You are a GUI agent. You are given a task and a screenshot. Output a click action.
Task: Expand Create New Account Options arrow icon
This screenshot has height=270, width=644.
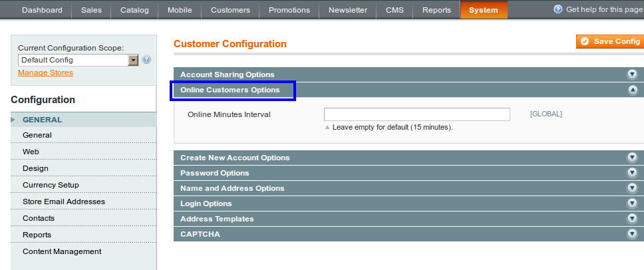coord(632,158)
